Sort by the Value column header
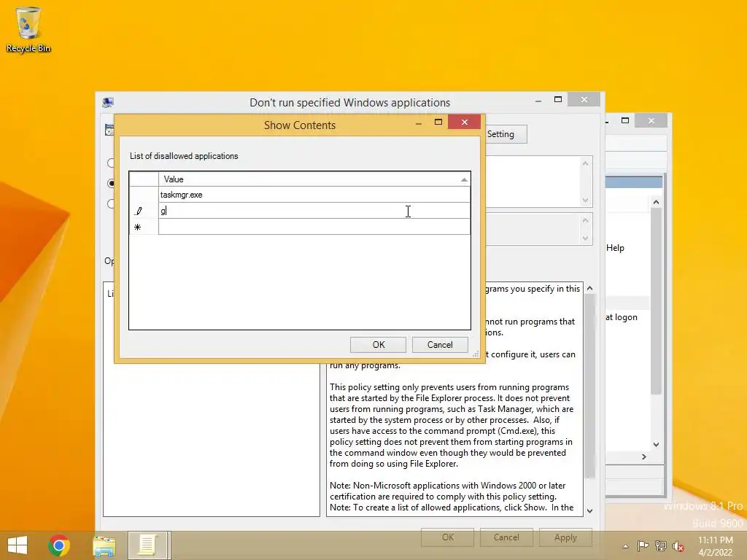Image resolution: width=747 pixels, height=560 pixels. coord(314,179)
